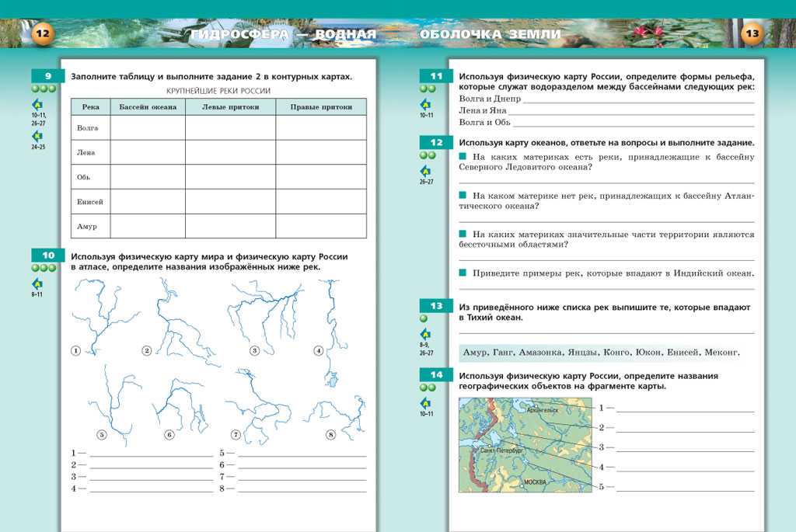Click 'Янцзы' in the river list
Image resolution: width=796 pixels, height=532 pixels.
tap(583, 352)
